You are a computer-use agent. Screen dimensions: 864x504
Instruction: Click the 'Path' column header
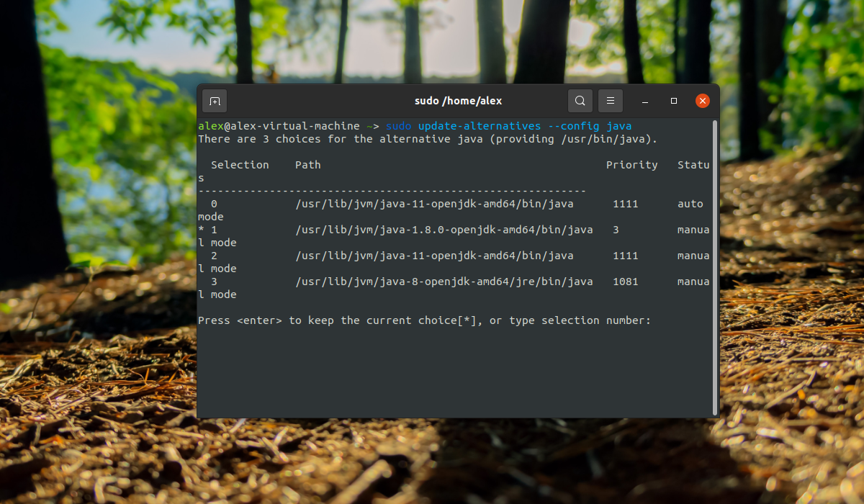[x=307, y=165]
